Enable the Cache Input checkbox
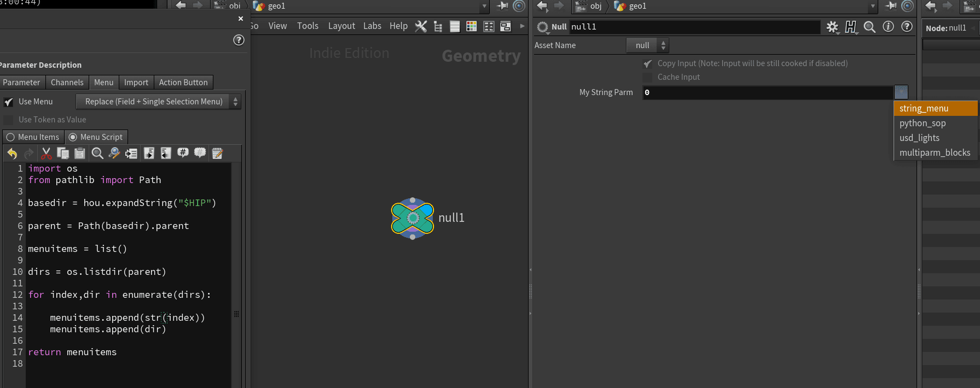980x388 pixels. click(x=647, y=78)
